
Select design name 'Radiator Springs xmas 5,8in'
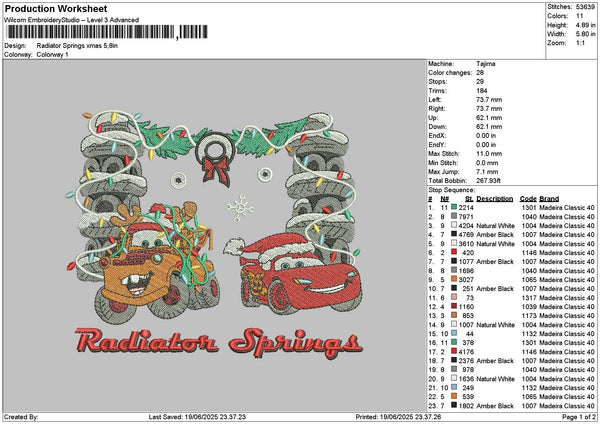pos(77,46)
